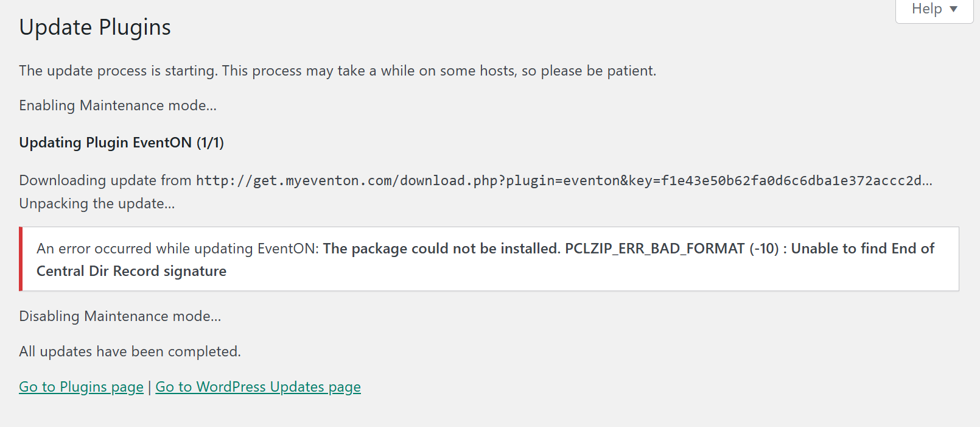Click the Help tab's downward triangle arrow
The height and width of the screenshot is (427, 980).
pos(954,9)
